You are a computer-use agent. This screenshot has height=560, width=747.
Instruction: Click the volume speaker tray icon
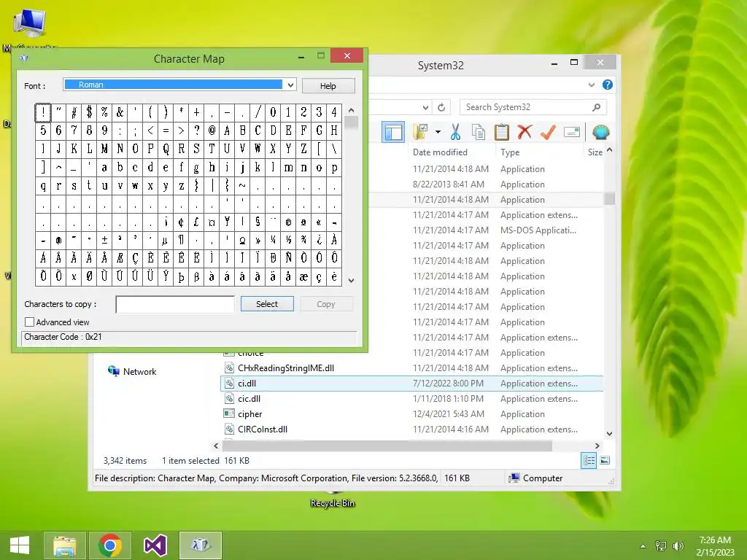(678, 546)
